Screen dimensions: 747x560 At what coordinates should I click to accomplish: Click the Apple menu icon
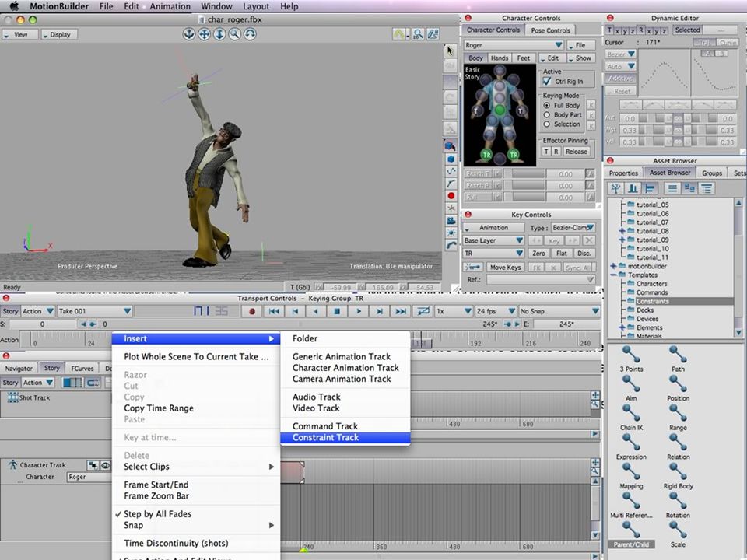pyautogui.click(x=14, y=6)
